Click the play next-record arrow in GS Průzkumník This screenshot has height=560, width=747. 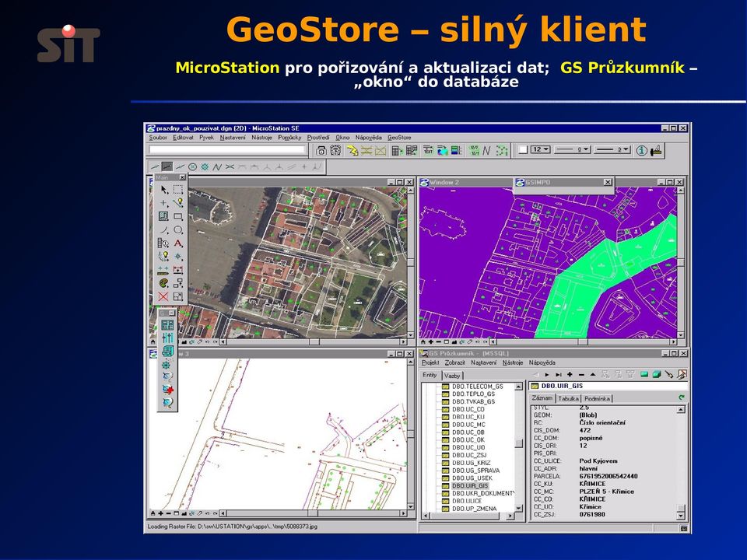click(x=547, y=375)
